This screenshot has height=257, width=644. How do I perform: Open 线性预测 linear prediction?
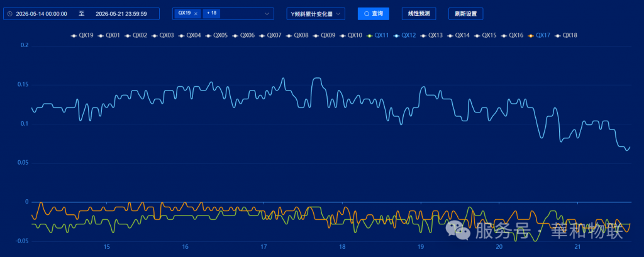(x=418, y=14)
